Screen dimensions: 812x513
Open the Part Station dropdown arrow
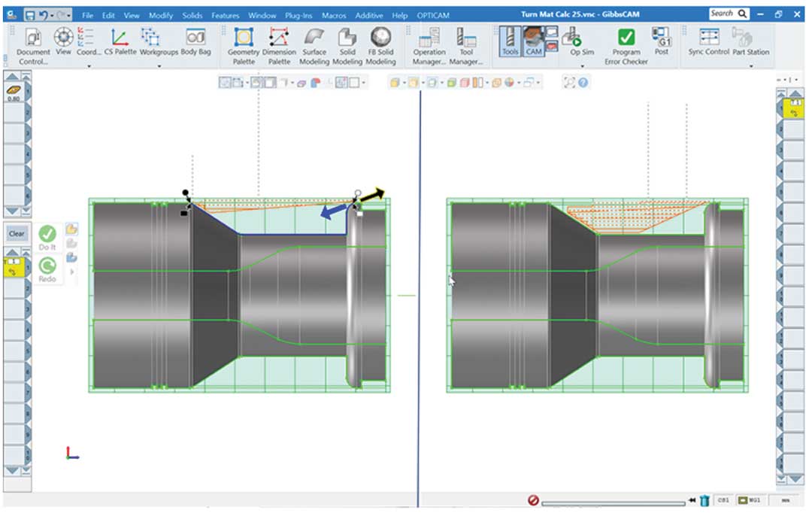751,66
